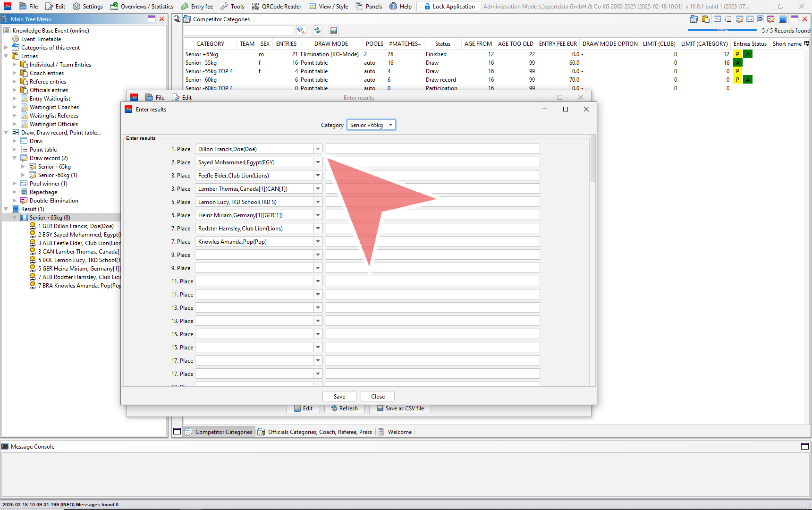The width and height of the screenshot is (812, 510).
Task: Click the text field right of Sayed Mohammed
Action: pos(432,162)
